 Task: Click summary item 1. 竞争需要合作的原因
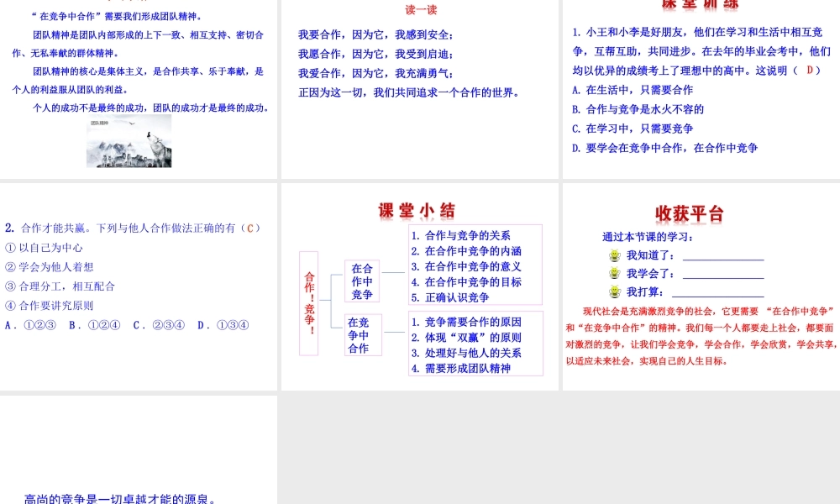[466, 322]
